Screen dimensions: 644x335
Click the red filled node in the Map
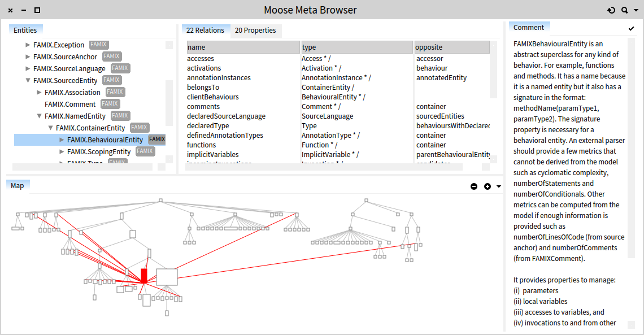click(x=143, y=276)
